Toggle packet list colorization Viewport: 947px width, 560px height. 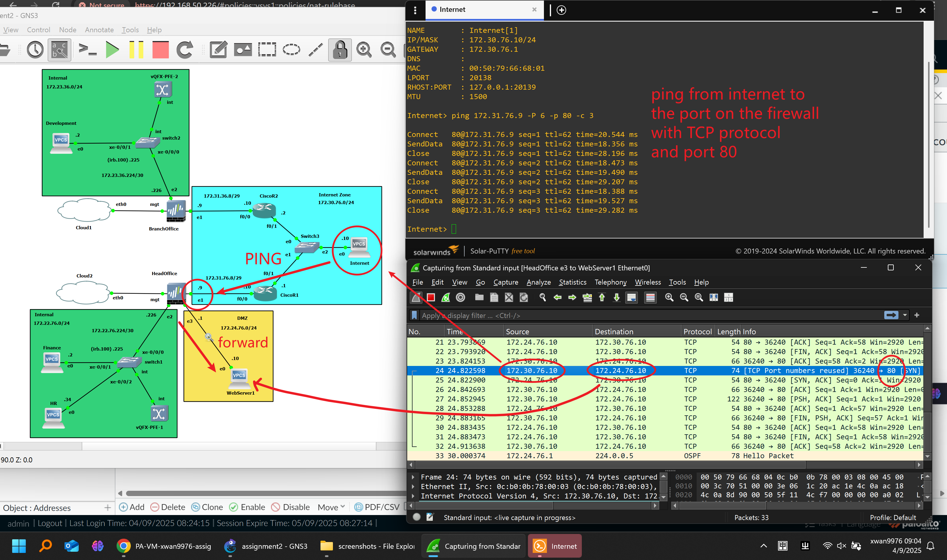650,297
